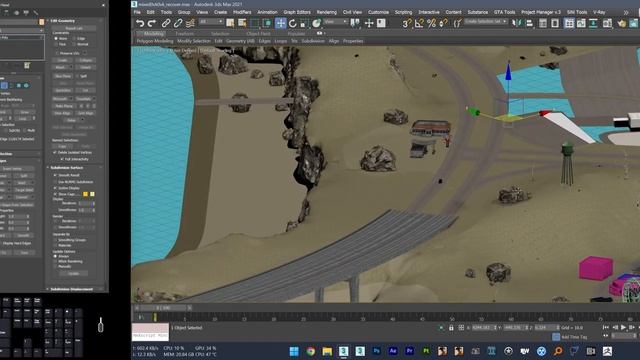
Task: Toggle Percent Snap icon
Action: (431, 23)
